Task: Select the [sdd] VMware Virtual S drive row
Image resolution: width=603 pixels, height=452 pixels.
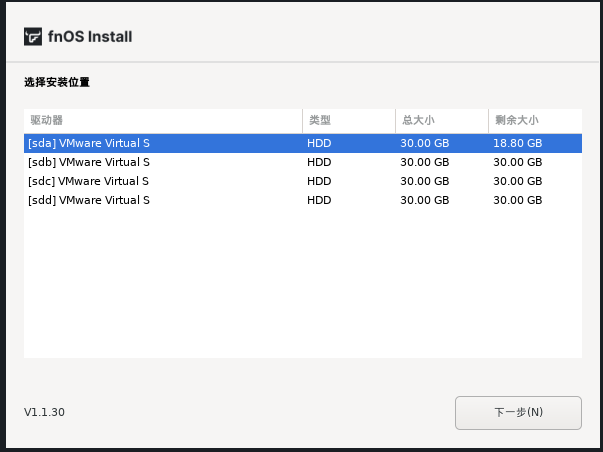Action: (x=303, y=200)
